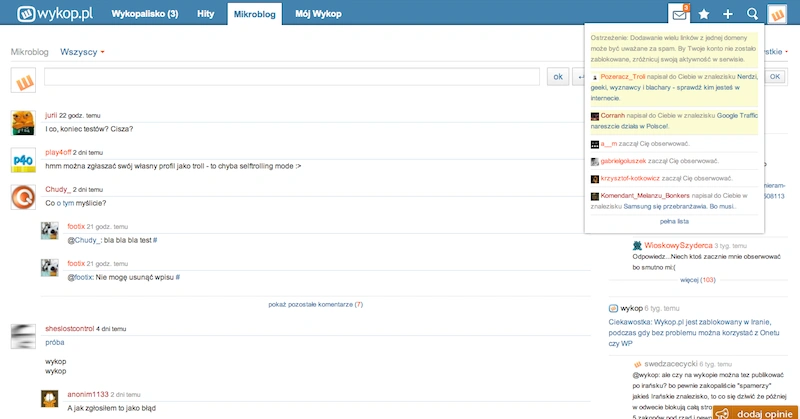
Task: Open Pozeracz_Troli notification user link
Action: tap(622, 77)
